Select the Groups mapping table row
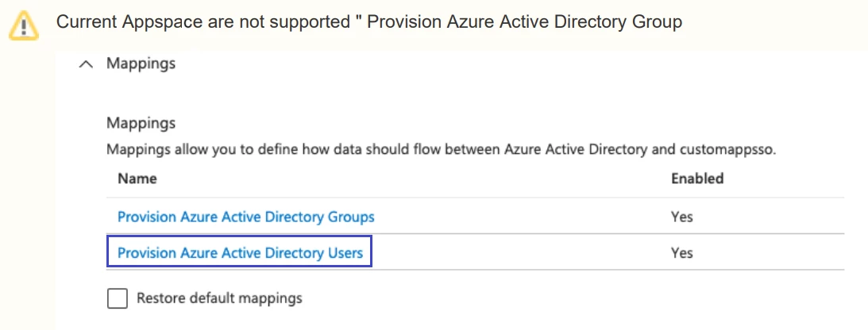Image resolution: width=868 pixels, height=330 pixels. point(516,217)
